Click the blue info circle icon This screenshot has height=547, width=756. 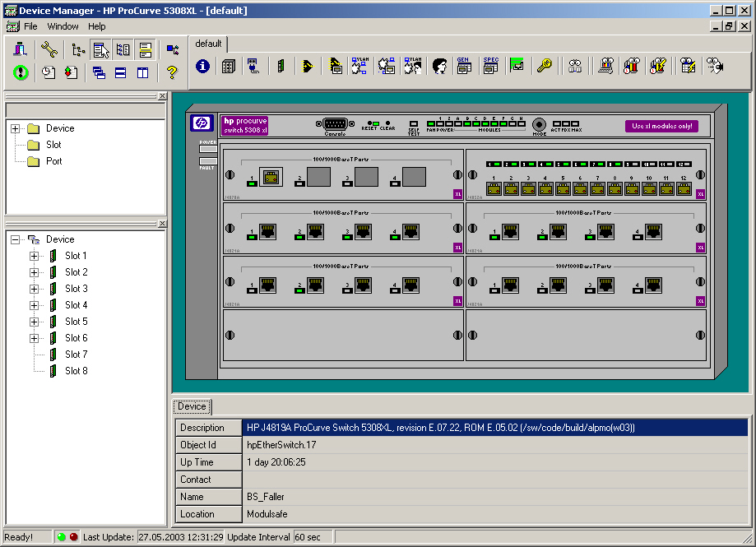tap(202, 66)
